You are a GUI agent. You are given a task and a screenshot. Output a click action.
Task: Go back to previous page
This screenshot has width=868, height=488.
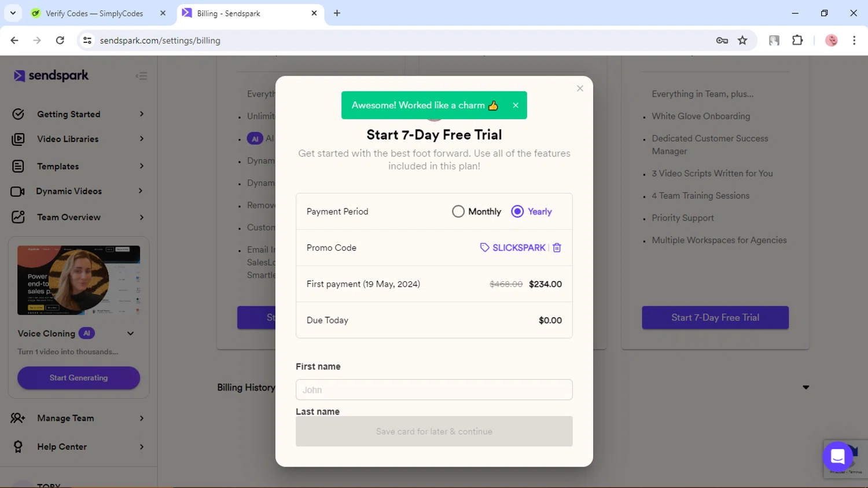[14, 41]
